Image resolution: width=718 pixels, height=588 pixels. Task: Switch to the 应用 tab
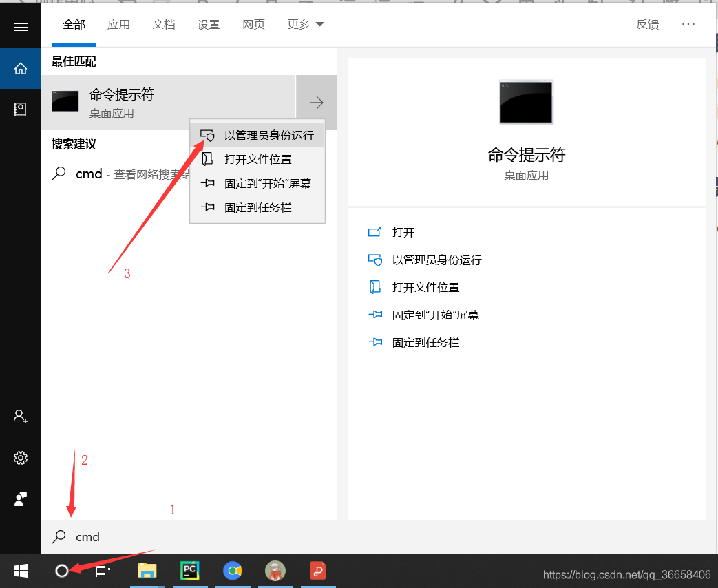point(118,24)
